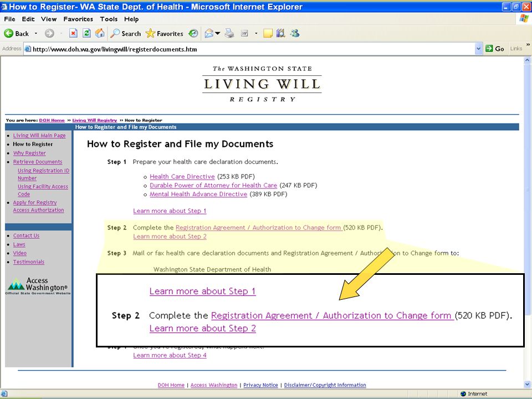Click the yellow note toolbar icon
532x399 pixels.
pos(268,33)
